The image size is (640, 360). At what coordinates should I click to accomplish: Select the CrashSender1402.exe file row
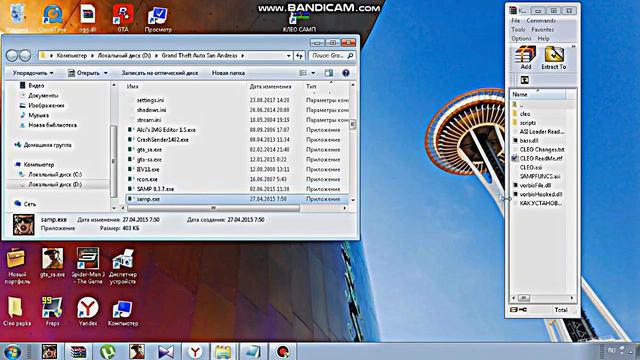tap(237, 140)
